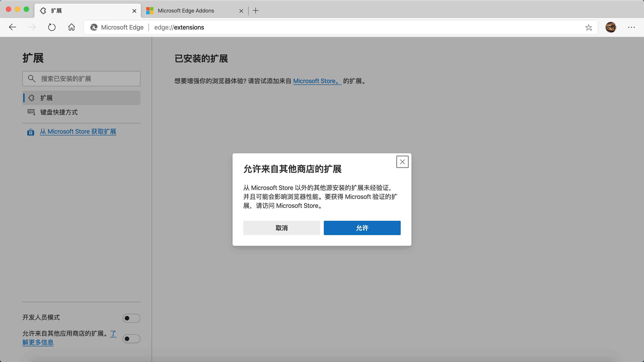Reload the page with refresh icon

coord(52,27)
